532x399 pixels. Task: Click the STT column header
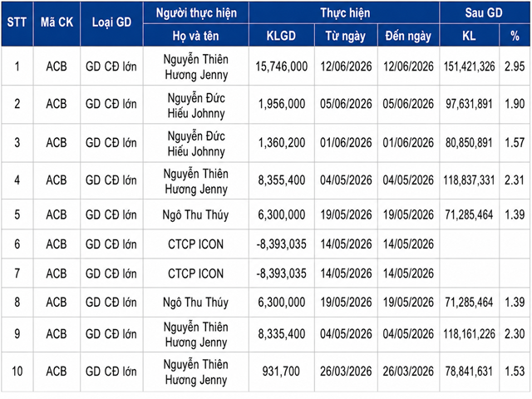[x=17, y=23]
